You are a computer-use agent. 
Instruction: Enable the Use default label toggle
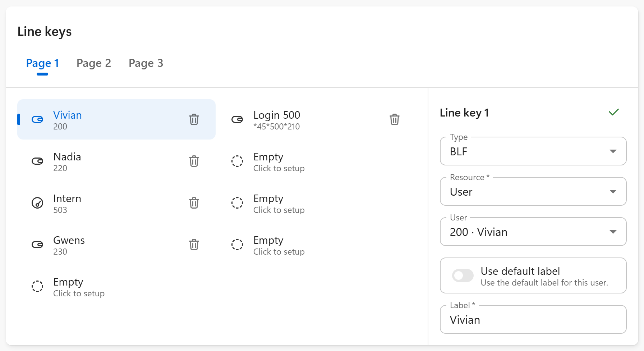pos(463,276)
